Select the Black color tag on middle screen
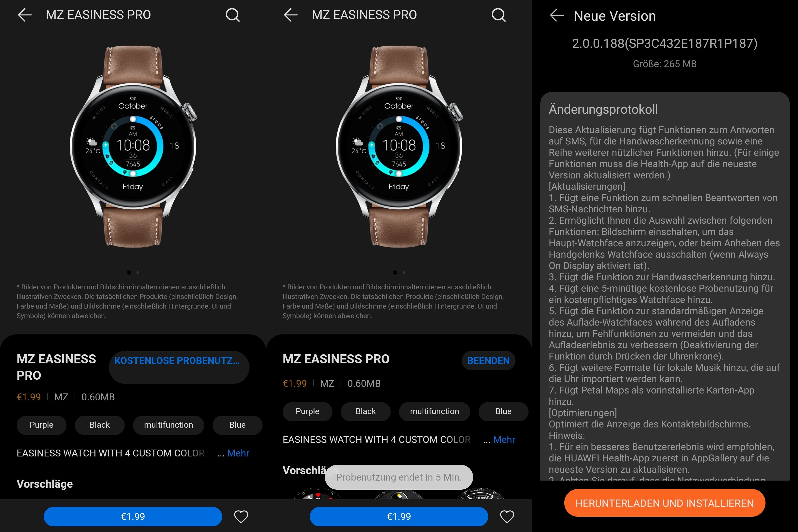 365,411
